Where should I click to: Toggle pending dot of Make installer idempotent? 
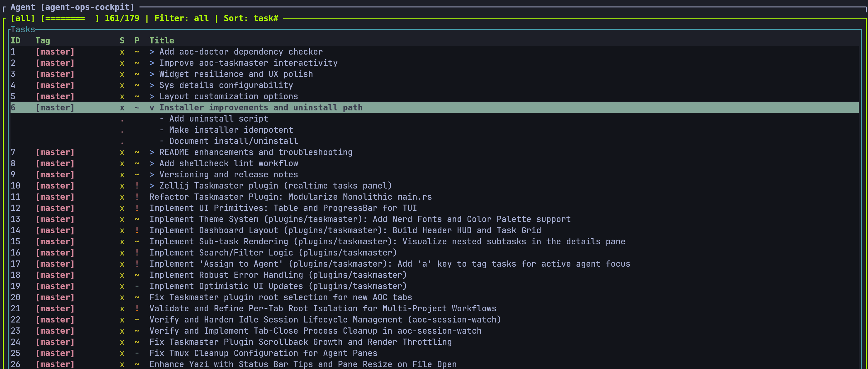tap(122, 131)
